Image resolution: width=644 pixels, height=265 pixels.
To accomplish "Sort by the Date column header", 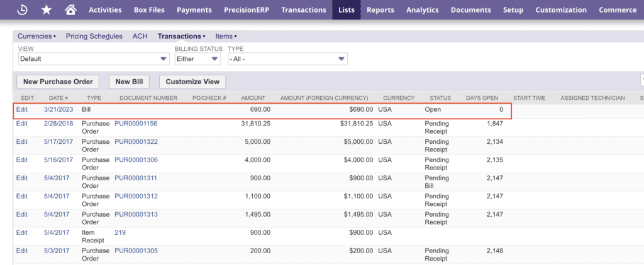I will coord(58,98).
